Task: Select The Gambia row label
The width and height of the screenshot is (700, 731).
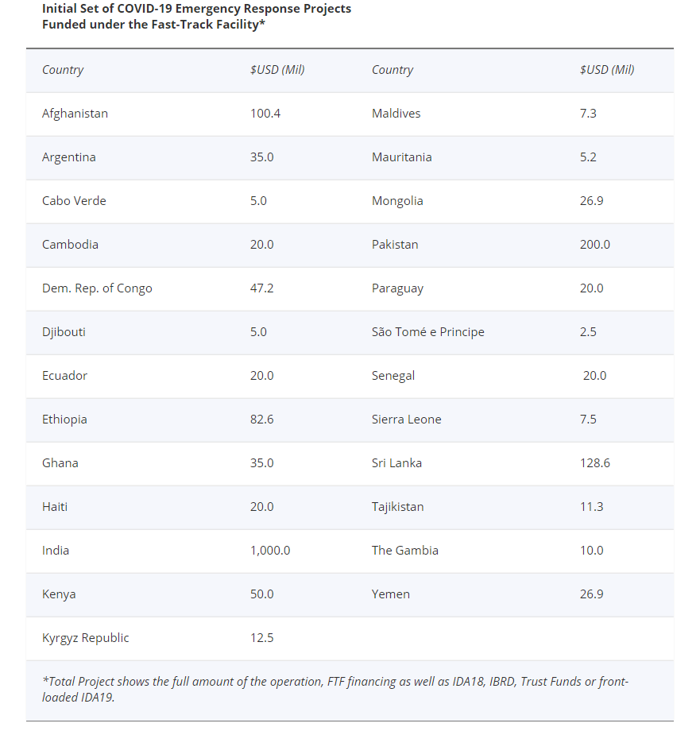Action: (x=405, y=551)
